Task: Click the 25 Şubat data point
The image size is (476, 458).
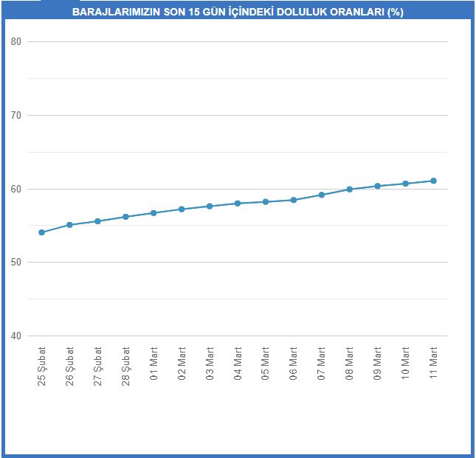Action: (42, 232)
